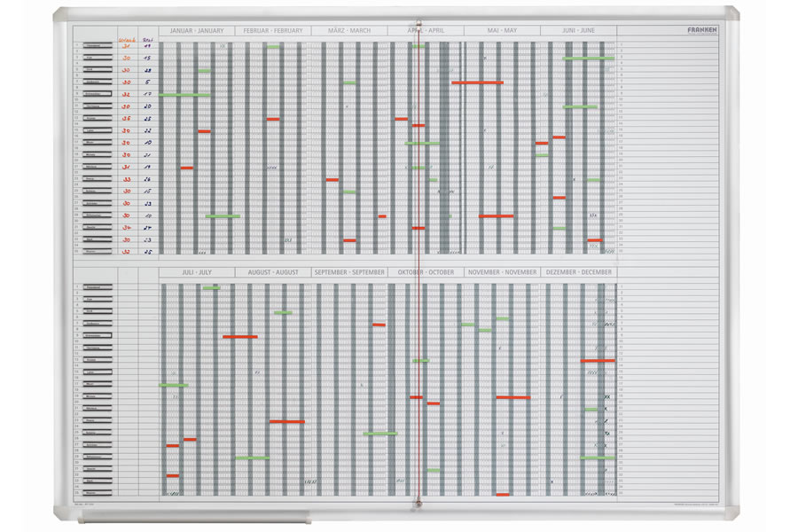Click the bottom pin of the red date cord
Screen dimensions: 798x532
419,504
